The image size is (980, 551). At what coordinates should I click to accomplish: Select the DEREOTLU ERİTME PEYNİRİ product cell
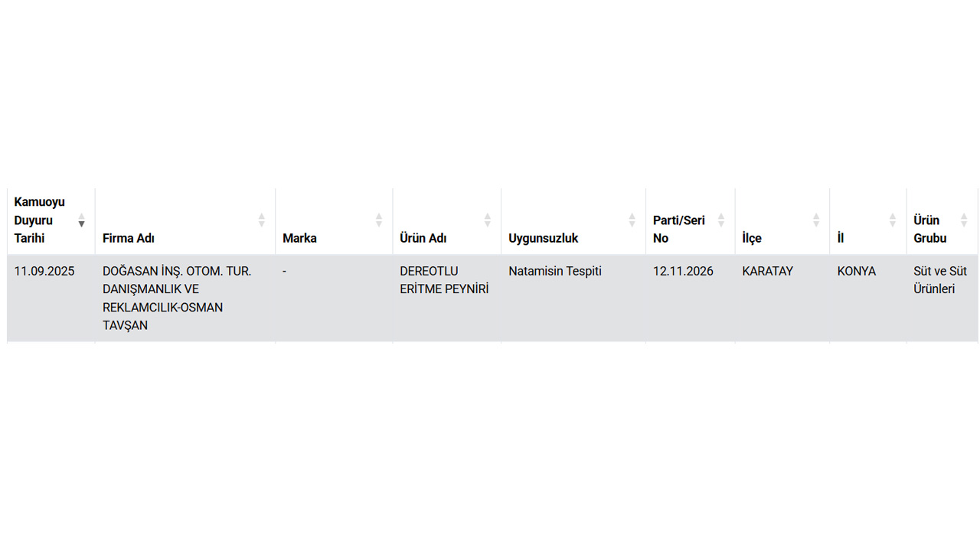point(444,280)
